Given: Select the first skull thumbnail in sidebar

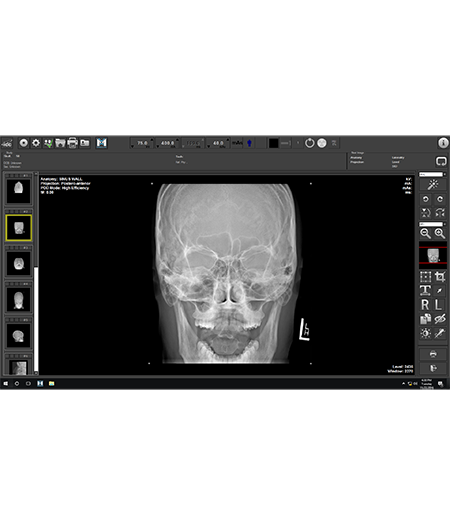Looking at the screenshot, I should pos(19,191).
